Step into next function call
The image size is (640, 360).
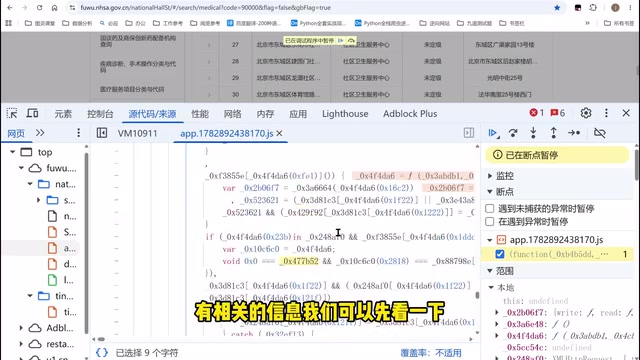tap(533, 133)
